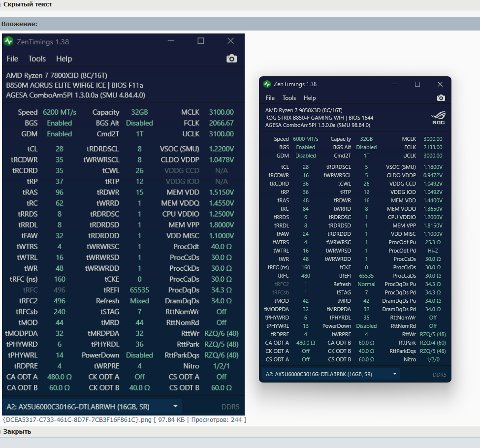The height and width of the screenshot is (448, 480).
Task: Click the Nitro 1/2/1 value
Action: pyautogui.click(x=221, y=366)
